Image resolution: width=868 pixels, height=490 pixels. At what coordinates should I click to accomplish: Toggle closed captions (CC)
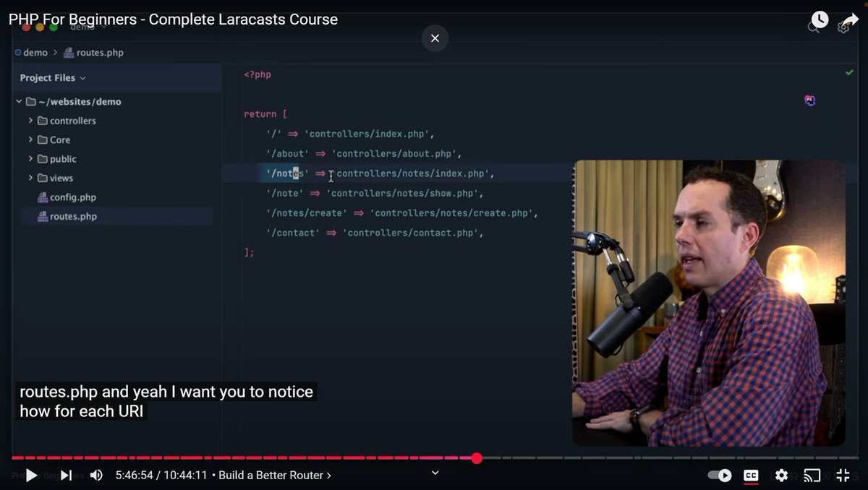(x=752, y=475)
